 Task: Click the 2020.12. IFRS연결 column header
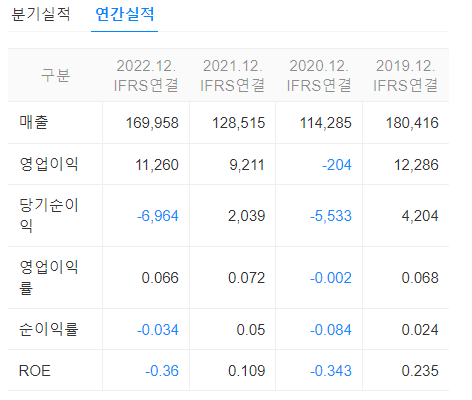tap(319, 75)
